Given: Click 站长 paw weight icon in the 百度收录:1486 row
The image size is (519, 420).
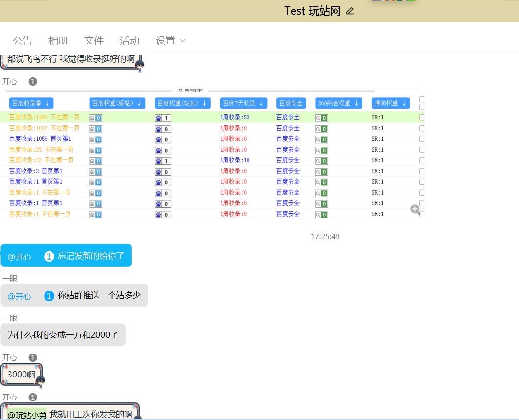Looking at the screenshot, I should tap(162, 118).
